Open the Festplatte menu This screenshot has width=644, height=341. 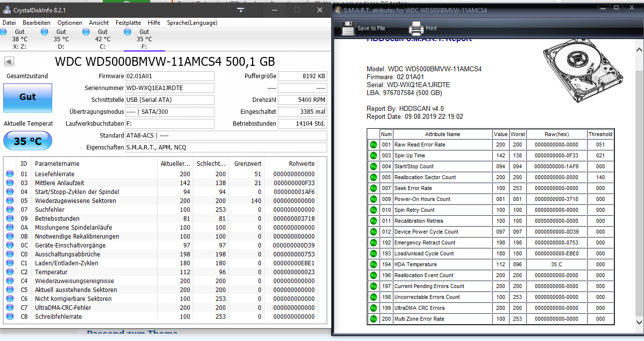[129, 23]
